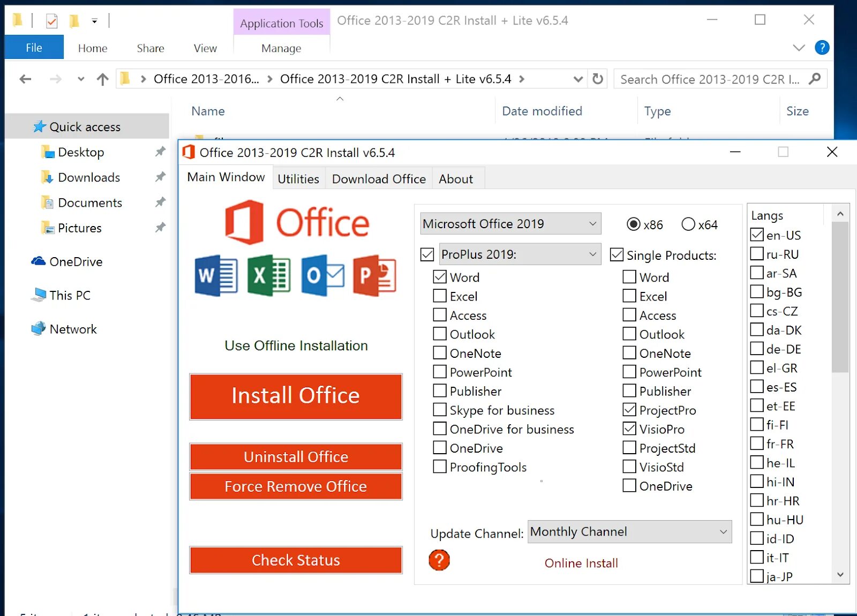Open the ProPlus 2019 edition dropdown
Viewport: 857px width, 616px height.
coord(520,254)
